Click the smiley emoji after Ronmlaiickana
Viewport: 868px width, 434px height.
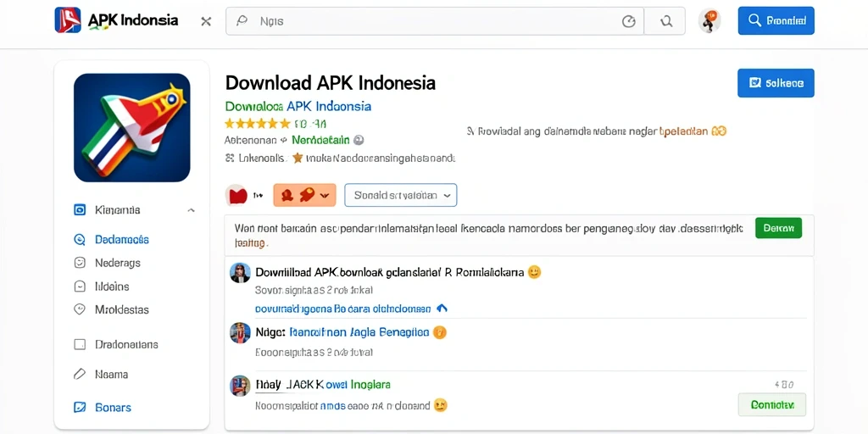534,272
